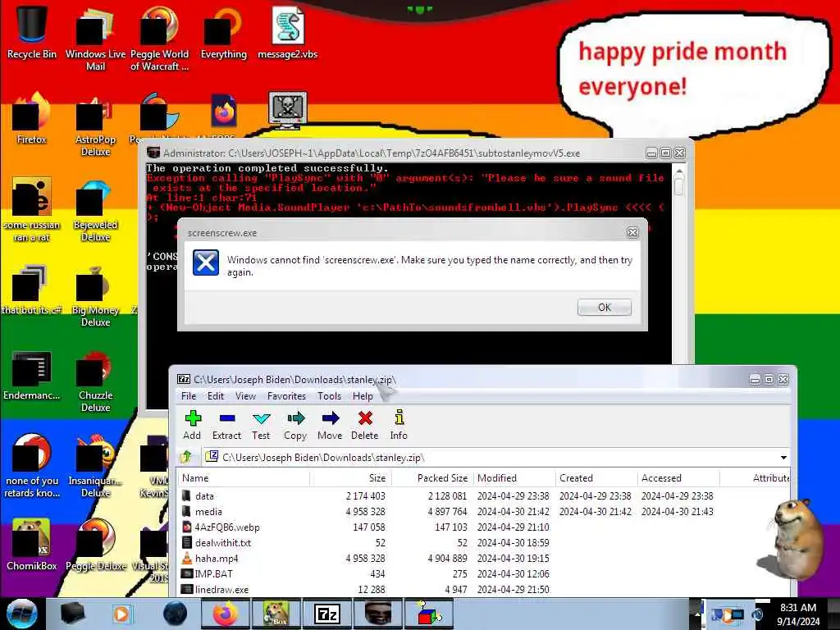Select the linedraw.exe file
The height and width of the screenshot is (630, 840).
click(484, 589)
